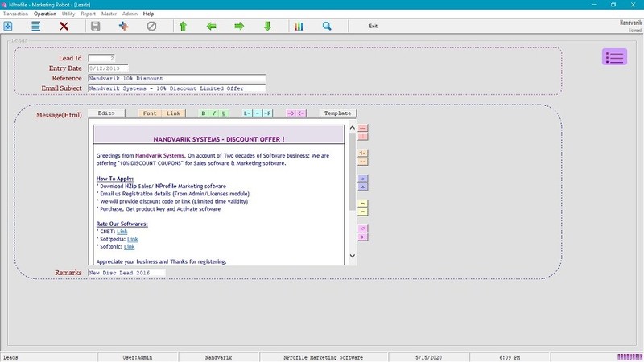Click the lower yellow side button
Image resolution: width=644 pixels, height=362 pixels.
click(x=363, y=212)
